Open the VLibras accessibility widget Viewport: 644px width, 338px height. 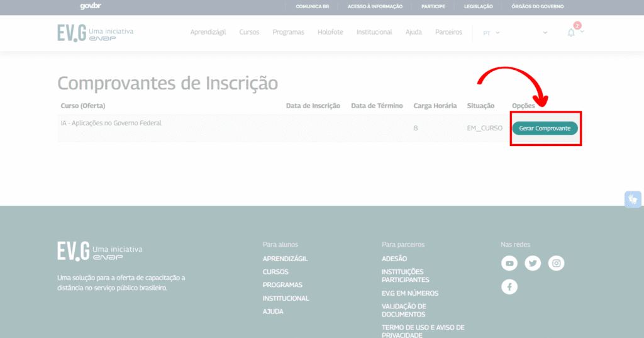click(x=633, y=200)
